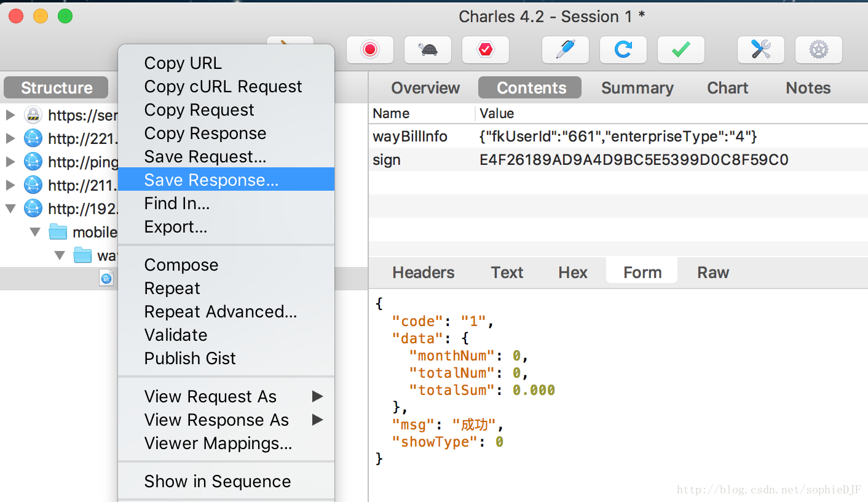The height and width of the screenshot is (502, 868).
Task: Choose Repeat Advanced… menu item
Action: click(226, 312)
